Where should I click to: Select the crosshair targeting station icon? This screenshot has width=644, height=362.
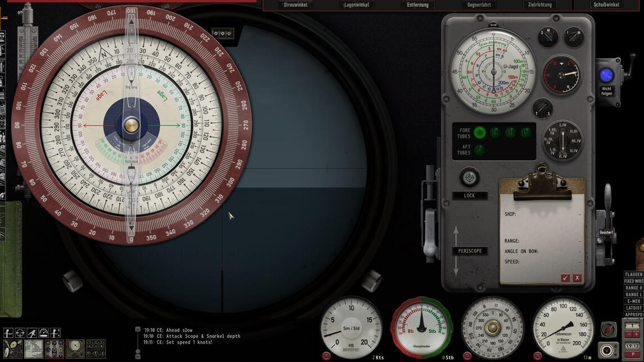[x=20, y=332]
